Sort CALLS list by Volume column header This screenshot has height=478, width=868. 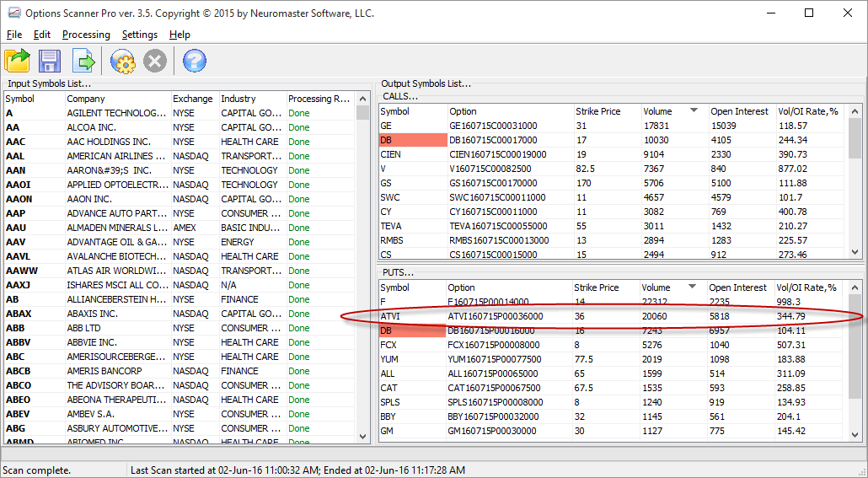pos(673,111)
